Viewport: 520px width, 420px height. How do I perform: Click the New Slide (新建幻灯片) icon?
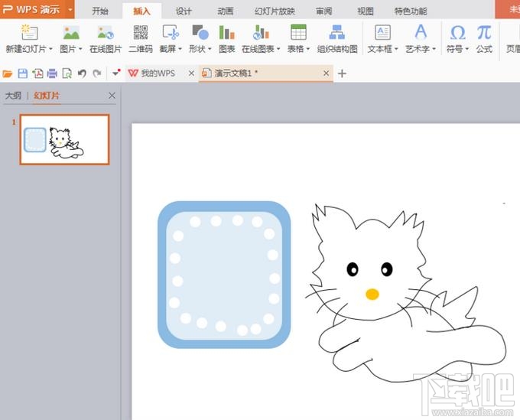[29, 32]
